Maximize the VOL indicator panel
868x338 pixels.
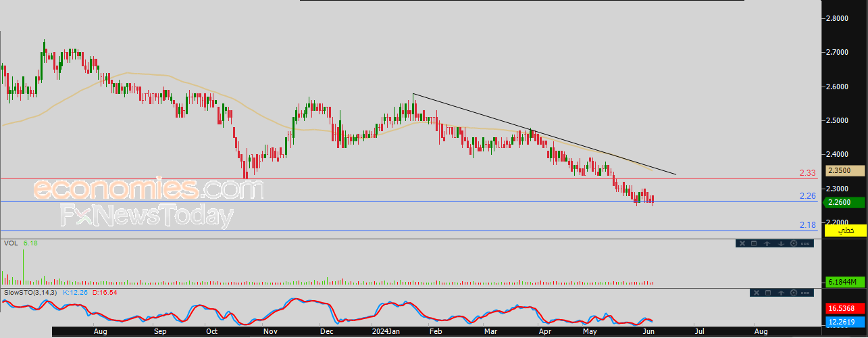pos(754,243)
